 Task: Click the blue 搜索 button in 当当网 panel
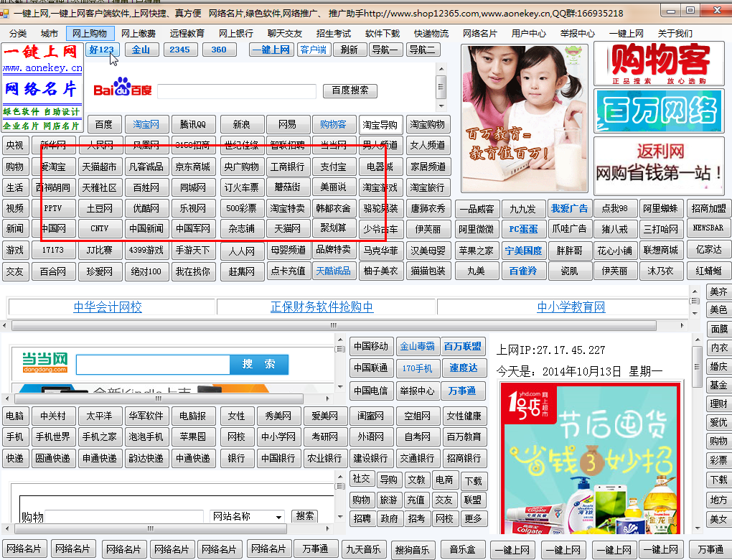tap(259, 364)
